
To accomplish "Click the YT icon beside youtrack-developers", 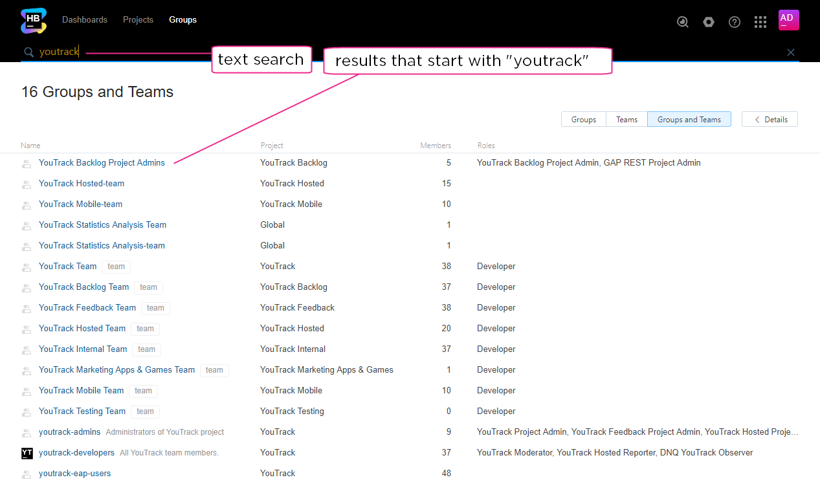I will coord(27,453).
